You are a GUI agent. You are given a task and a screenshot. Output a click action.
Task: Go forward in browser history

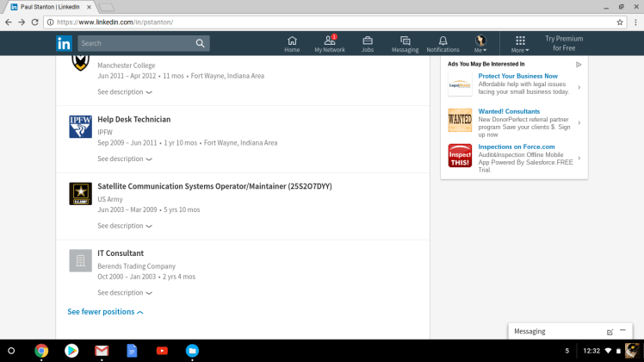click(x=22, y=22)
